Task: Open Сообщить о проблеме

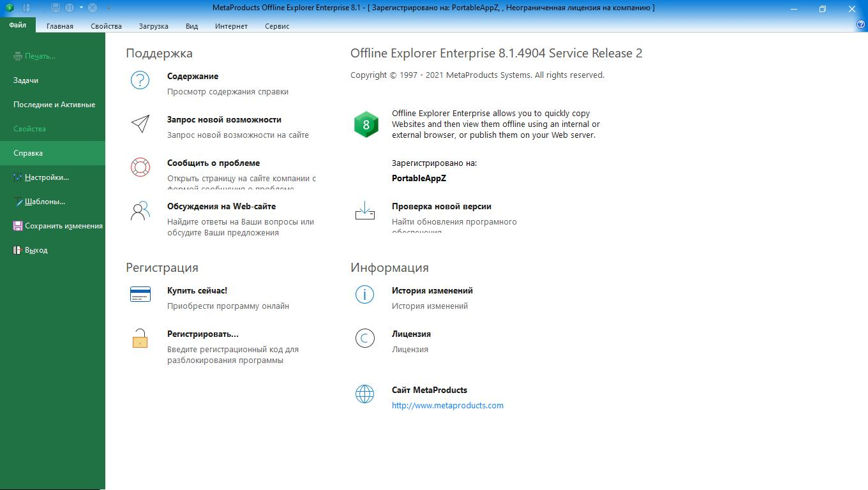Action: 213,163
